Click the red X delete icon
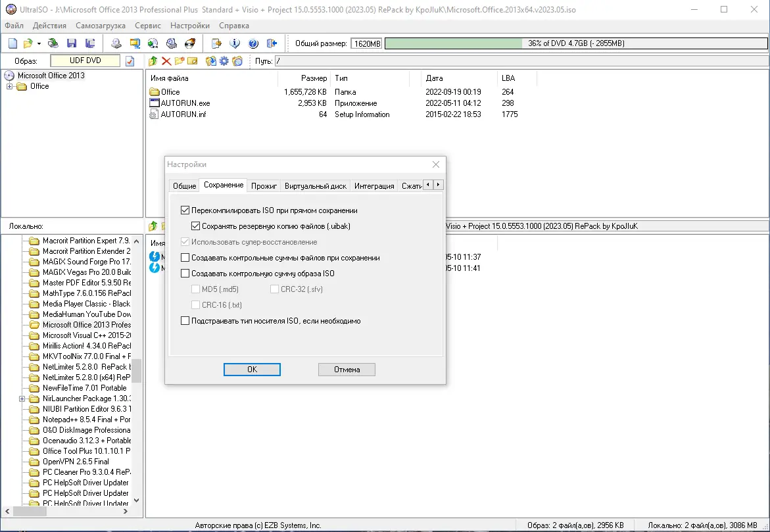The image size is (770, 532). pyautogui.click(x=166, y=61)
